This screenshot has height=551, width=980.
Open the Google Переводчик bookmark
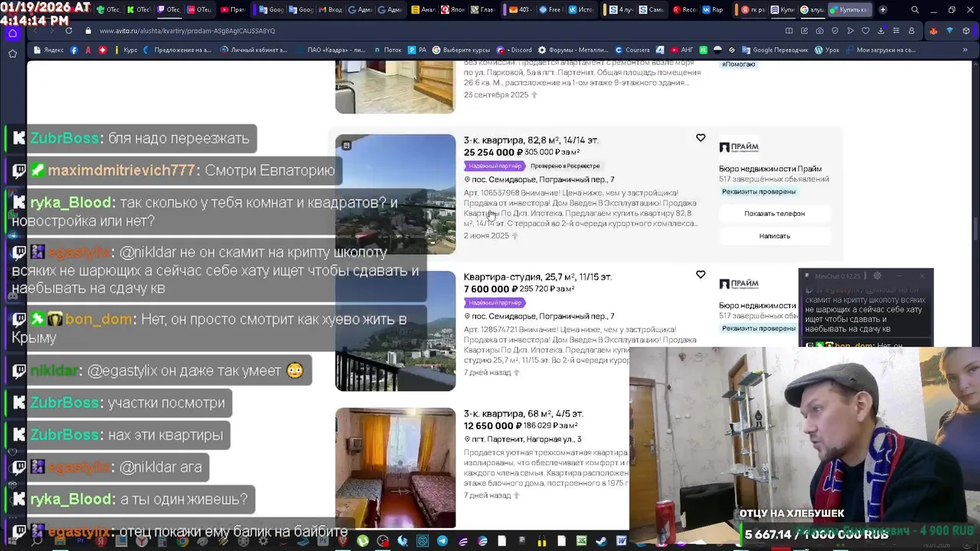pyautogui.click(x=774, y=50)
